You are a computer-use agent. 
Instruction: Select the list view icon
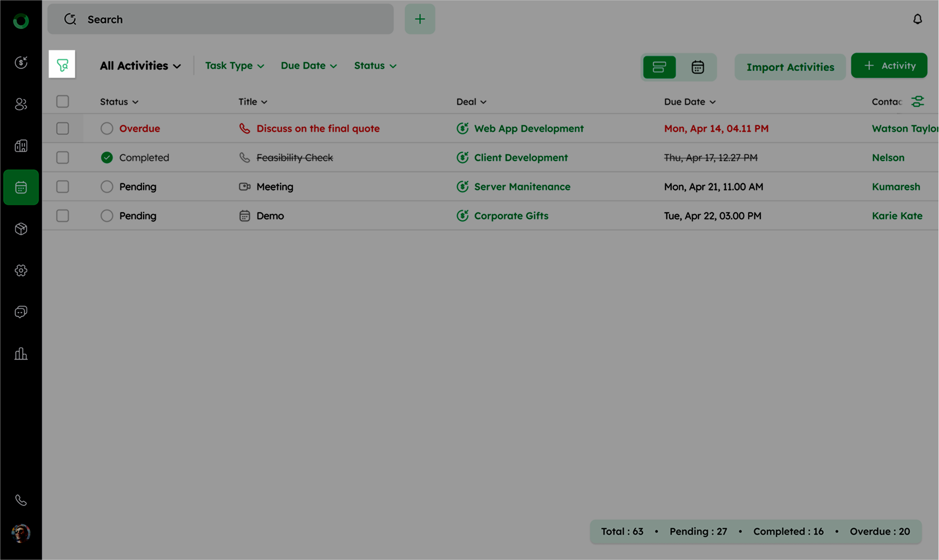point(659,67)
